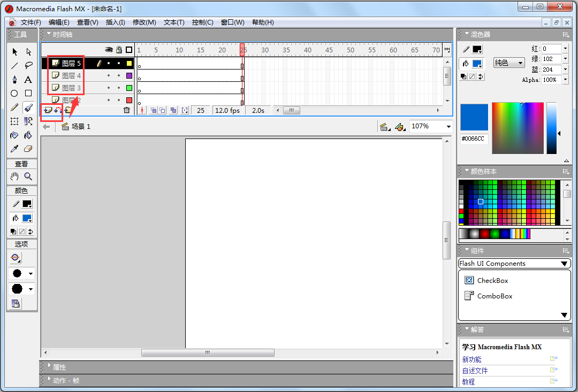Click the large blue color preview swatch

[474, 117]
